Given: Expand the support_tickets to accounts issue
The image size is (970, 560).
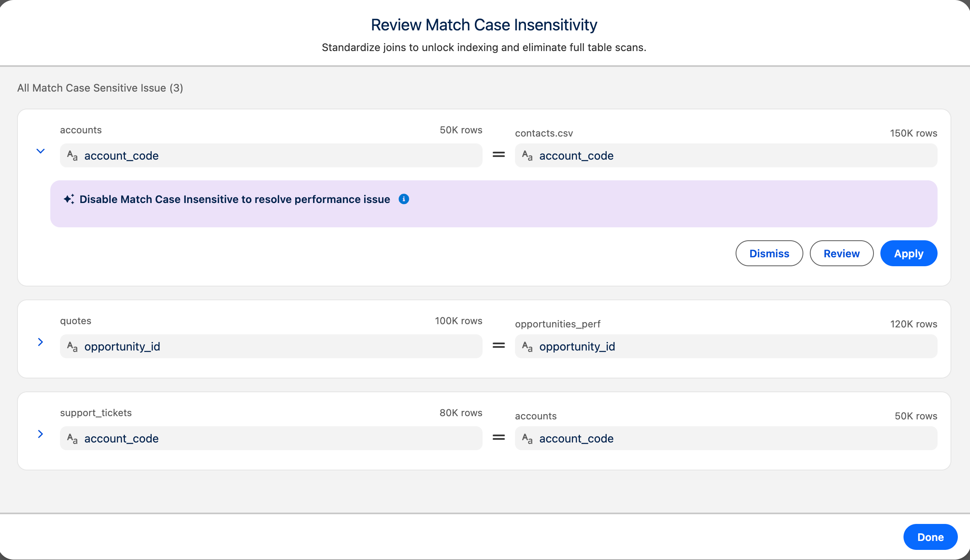Looking at the screenshot, I should point(41,434).
